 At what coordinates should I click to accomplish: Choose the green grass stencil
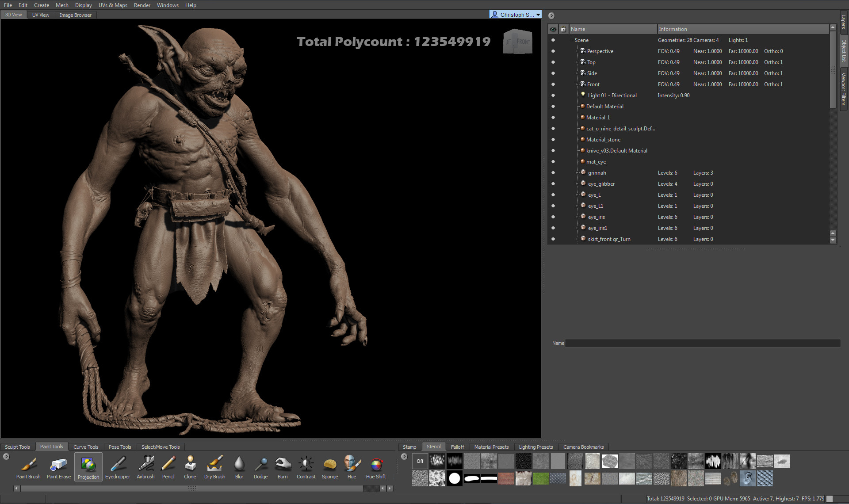(x=540, y=478)
